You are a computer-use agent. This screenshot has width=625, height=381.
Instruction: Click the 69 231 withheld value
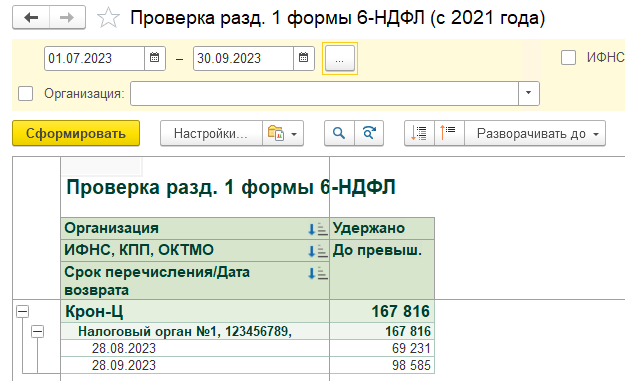point(411,348)
